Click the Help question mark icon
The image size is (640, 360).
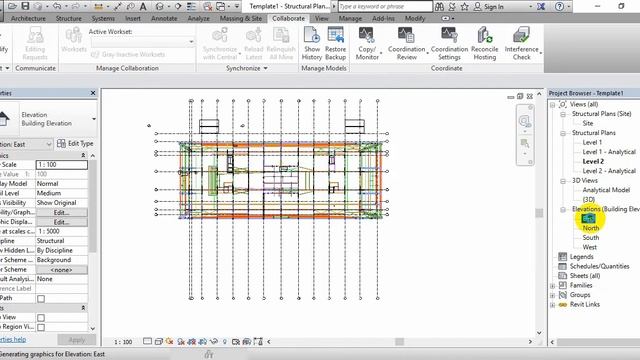560,7
